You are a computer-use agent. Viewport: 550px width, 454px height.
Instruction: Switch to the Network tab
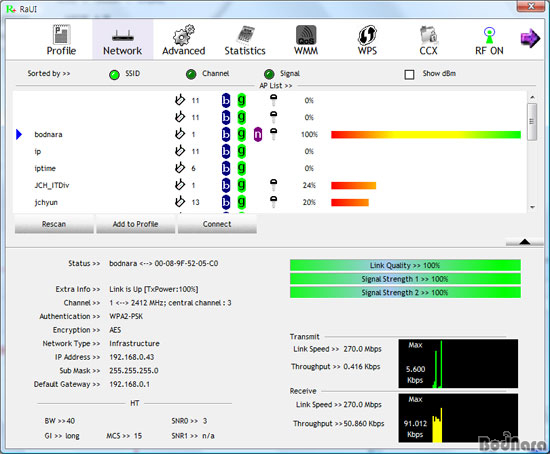point(122,39)
